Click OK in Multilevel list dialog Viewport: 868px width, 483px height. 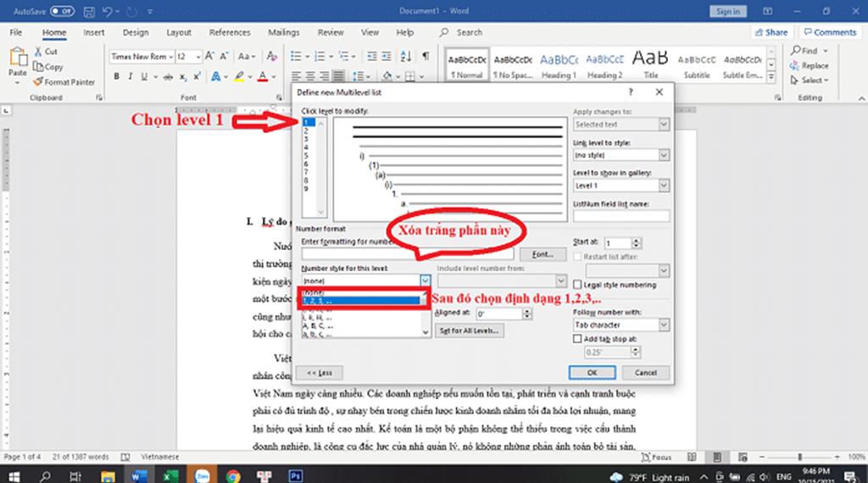click(592, 372)
